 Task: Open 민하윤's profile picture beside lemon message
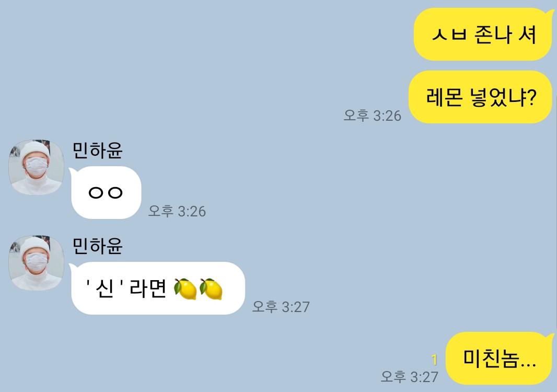pos(36,262)
